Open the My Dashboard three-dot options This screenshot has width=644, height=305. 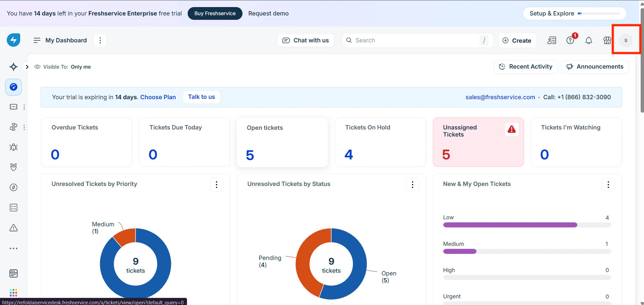click(x=100, y=40)
